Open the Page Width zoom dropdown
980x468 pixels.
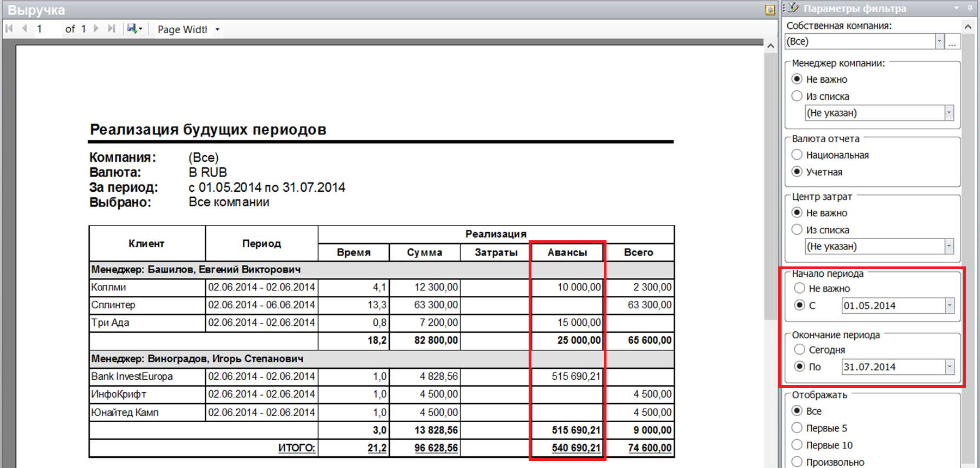217,29
